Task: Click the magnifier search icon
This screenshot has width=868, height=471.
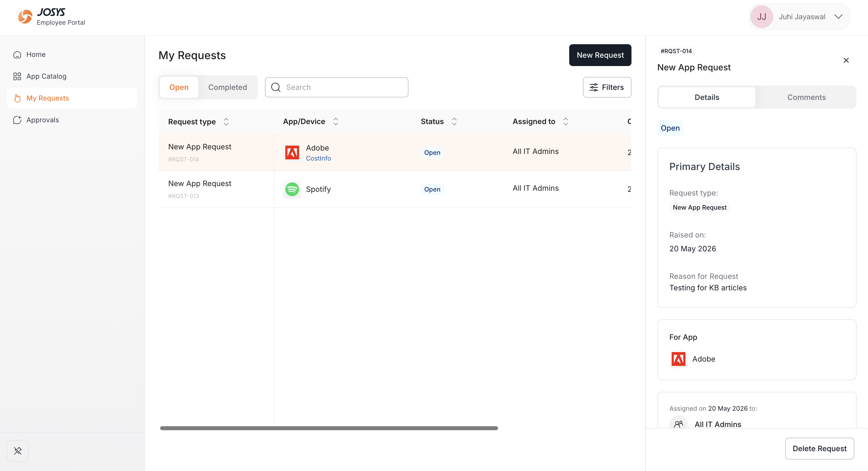Action: pos(276,87)
